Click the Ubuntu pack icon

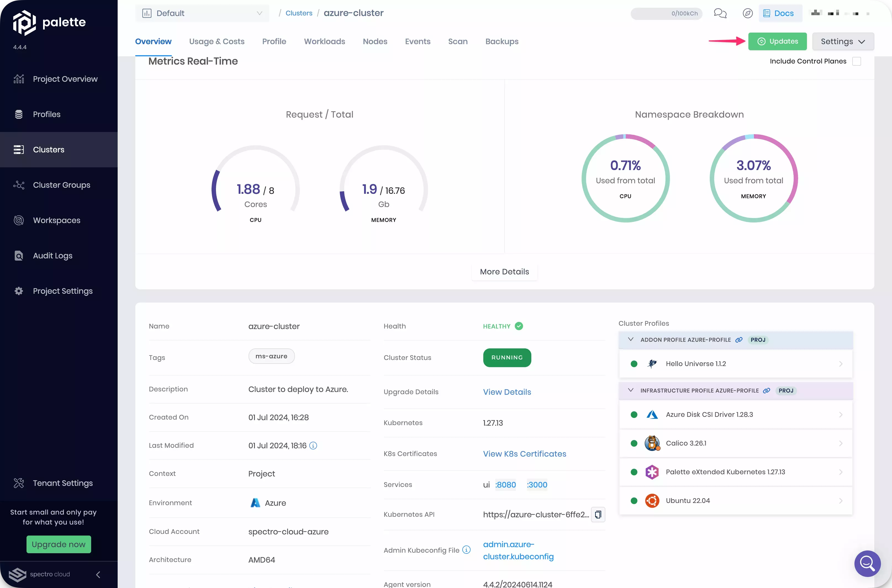click(x=652, y=500)
